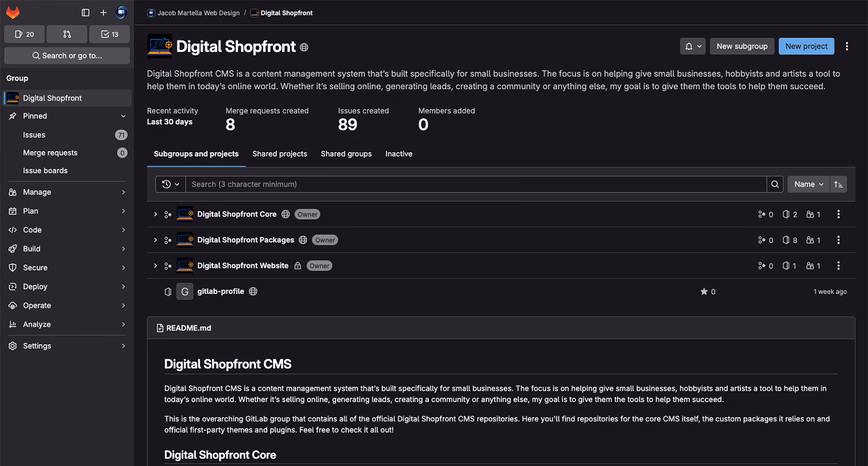This screenshot has height=466, width=868.
Task: Click the Manage users icon
Action: pos(13,192)
